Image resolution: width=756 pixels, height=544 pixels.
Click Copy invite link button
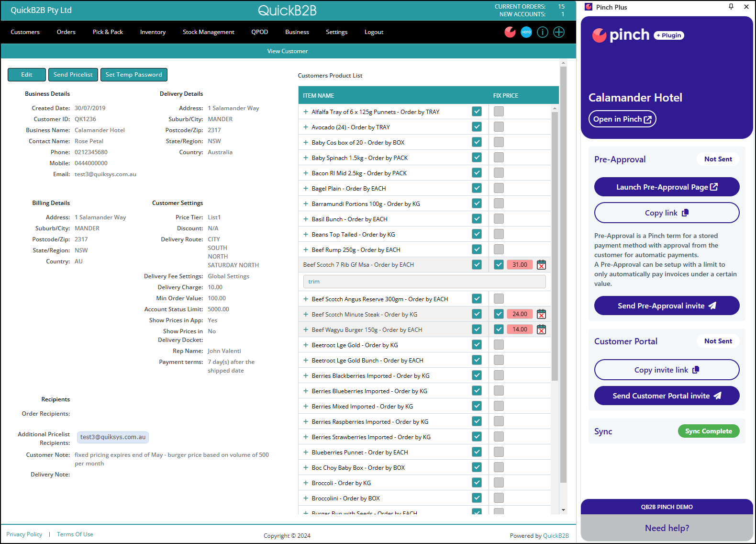(667, 370)
